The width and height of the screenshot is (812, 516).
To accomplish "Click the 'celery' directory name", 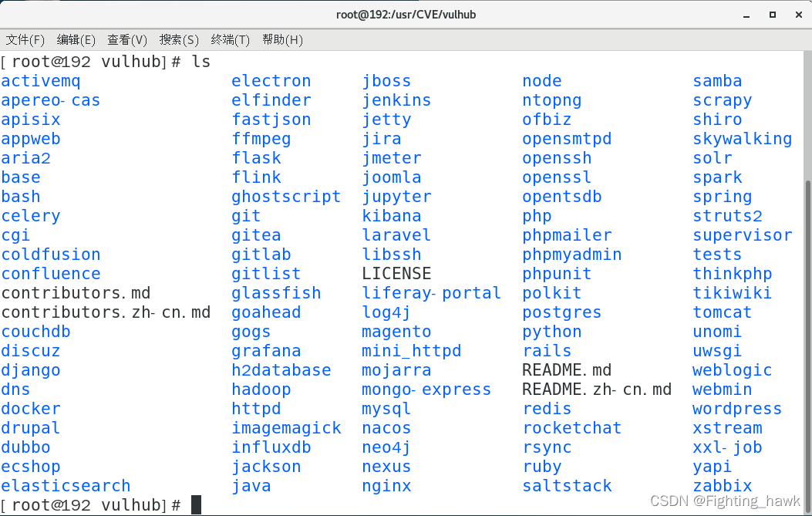I will tap(31, 216).
